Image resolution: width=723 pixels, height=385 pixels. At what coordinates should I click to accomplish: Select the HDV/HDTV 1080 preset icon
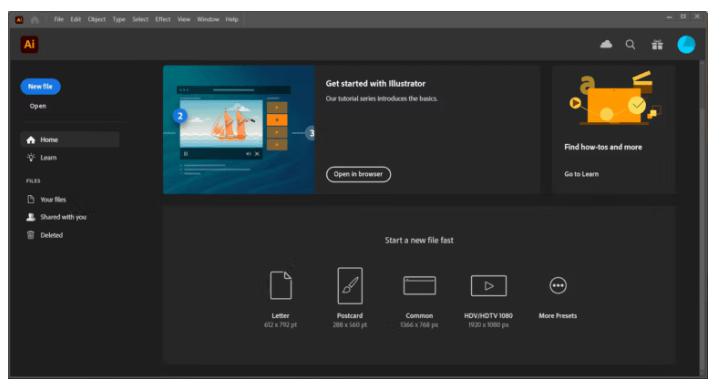[x=488, y=286]
